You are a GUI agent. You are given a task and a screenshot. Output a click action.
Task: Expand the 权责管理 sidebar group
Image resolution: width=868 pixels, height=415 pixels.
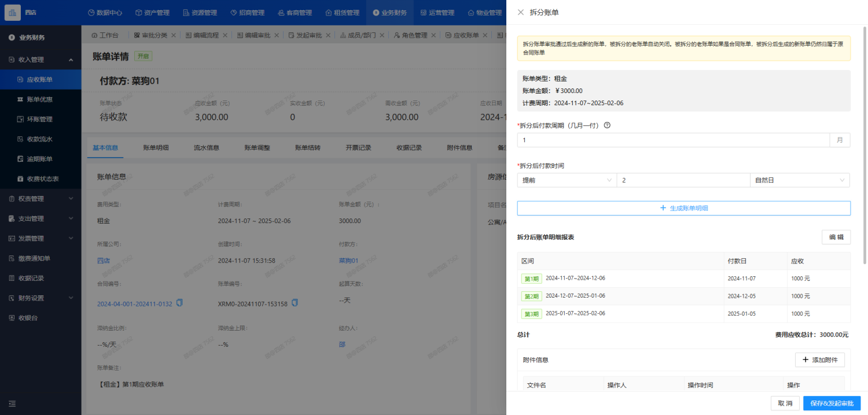click(x=41, y=199)
